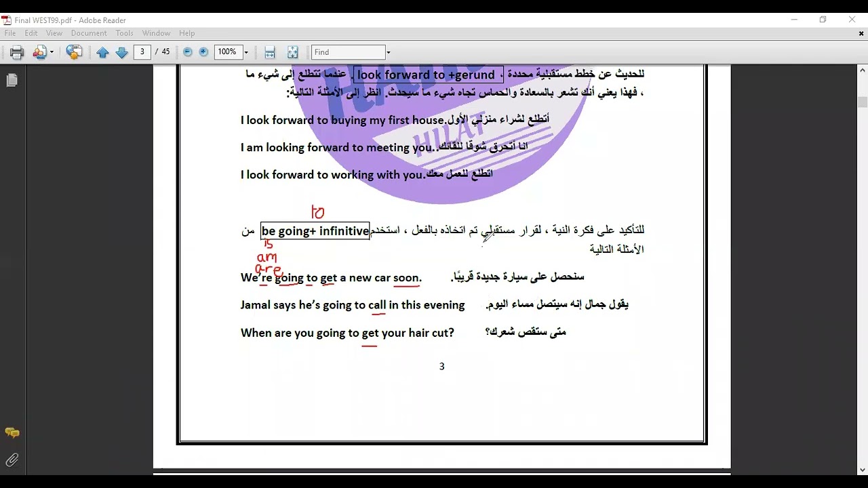Image resolution: width=868 pixels, height=488 pixels.
Task: Open the View menu
Action: (x=54, y=33)
